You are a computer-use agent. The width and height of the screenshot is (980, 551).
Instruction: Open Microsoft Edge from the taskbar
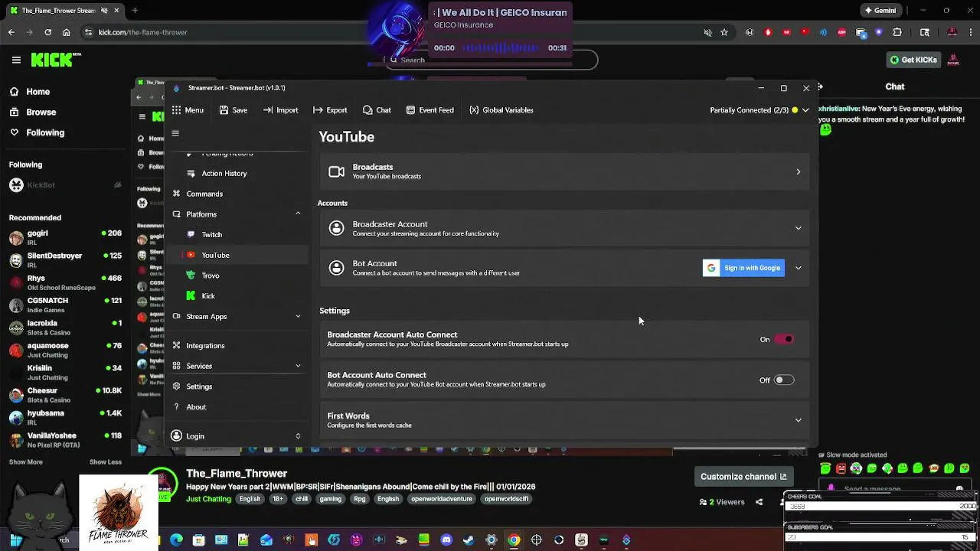pos(176,540)
